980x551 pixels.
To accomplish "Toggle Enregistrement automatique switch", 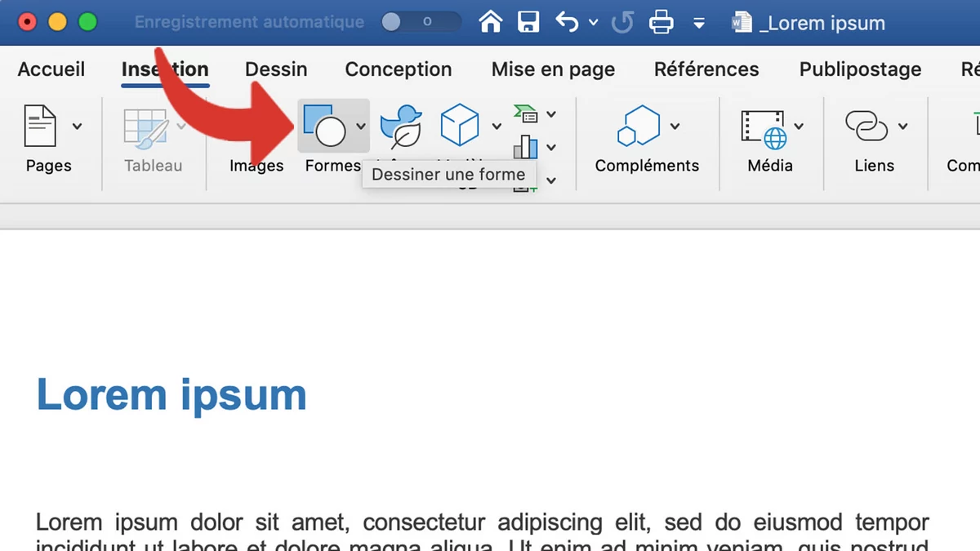I will click(420, 22).
